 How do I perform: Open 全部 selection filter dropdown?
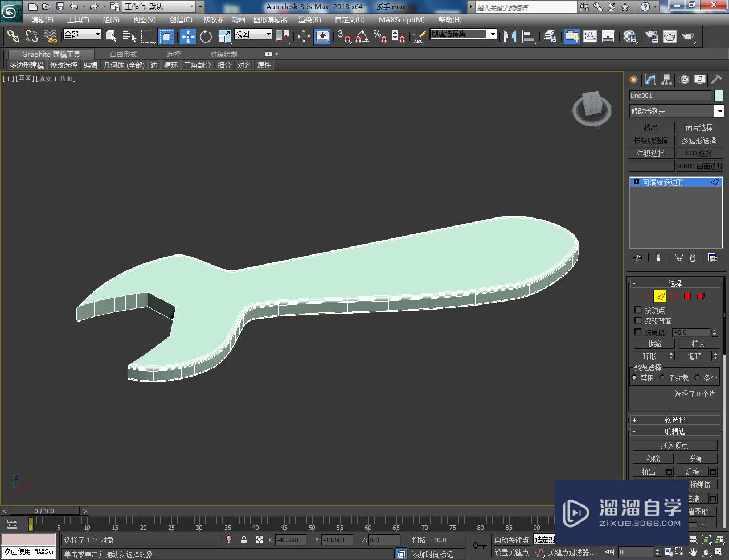click(82, 34)
